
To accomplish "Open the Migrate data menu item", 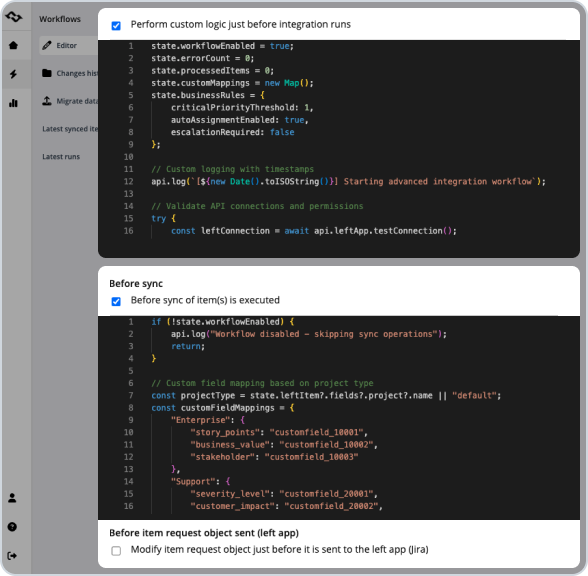I will [70, 101].
